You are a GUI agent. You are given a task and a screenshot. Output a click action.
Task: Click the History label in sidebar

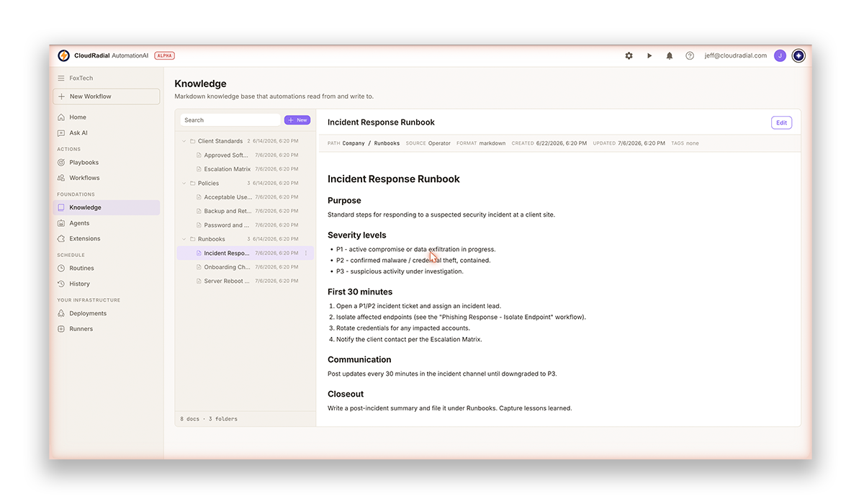click(x=80, y=284)
